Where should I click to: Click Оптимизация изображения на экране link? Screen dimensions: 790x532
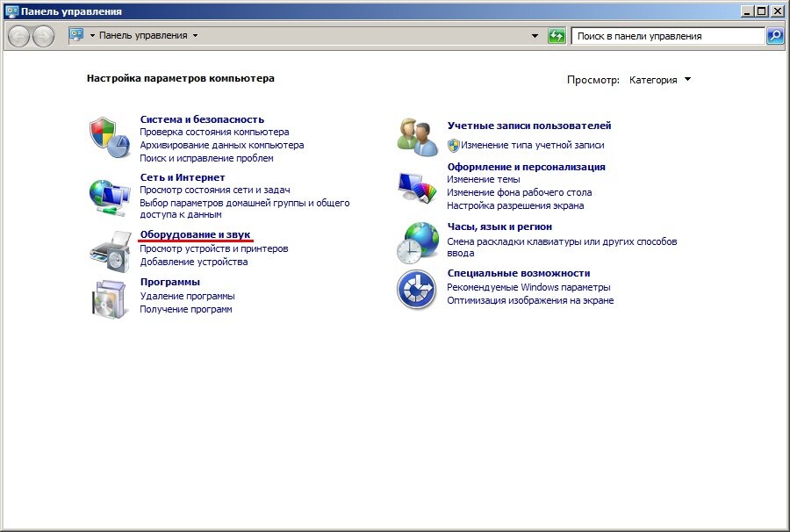530,300
